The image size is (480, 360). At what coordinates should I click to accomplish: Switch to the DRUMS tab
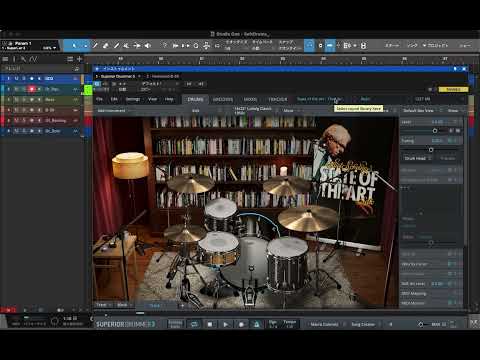195,99
